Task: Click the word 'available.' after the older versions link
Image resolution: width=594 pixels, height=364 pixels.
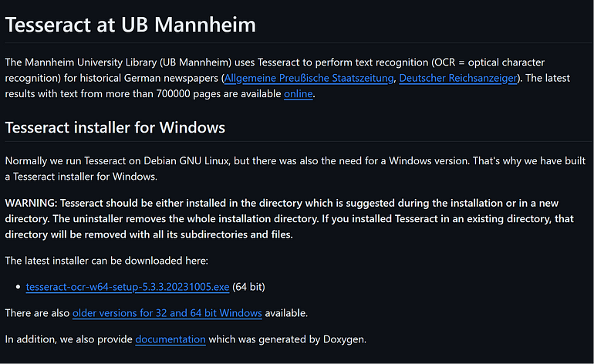Action: tap(286, 313)
